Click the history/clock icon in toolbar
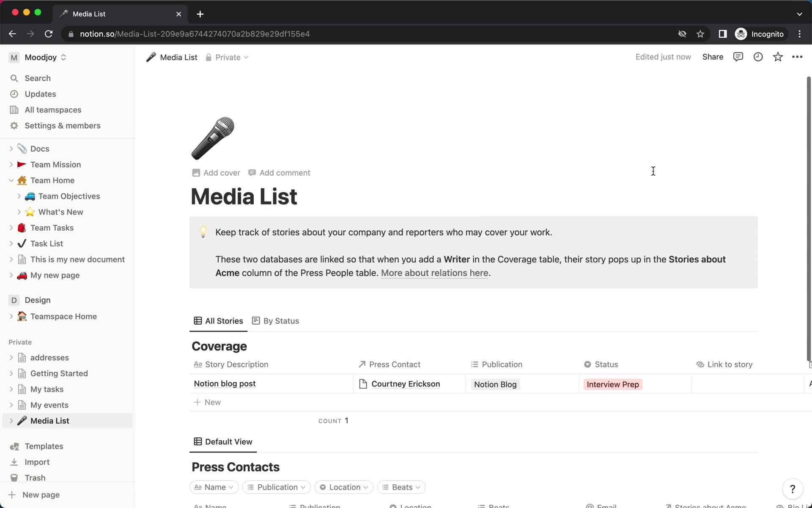The width and height of the screenshot is (812, 508). point(758,57)
